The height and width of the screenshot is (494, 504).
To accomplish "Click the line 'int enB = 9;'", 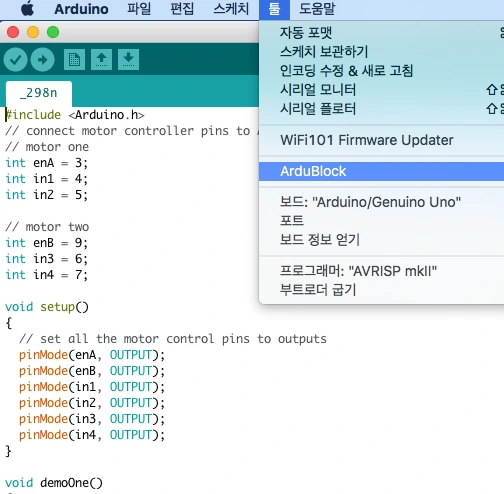I will pyautogui.click(x=46, y=243).
